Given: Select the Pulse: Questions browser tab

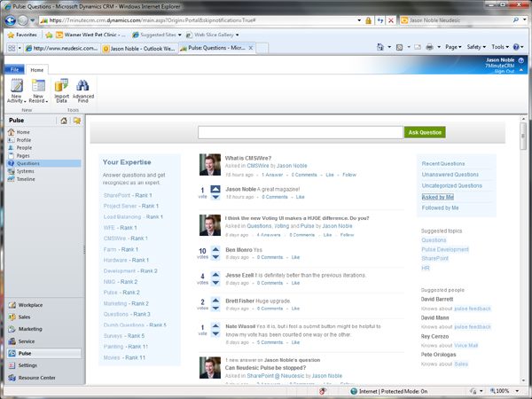Looking at the screenshot, I should pyautogui.click(x=216, y=48).
